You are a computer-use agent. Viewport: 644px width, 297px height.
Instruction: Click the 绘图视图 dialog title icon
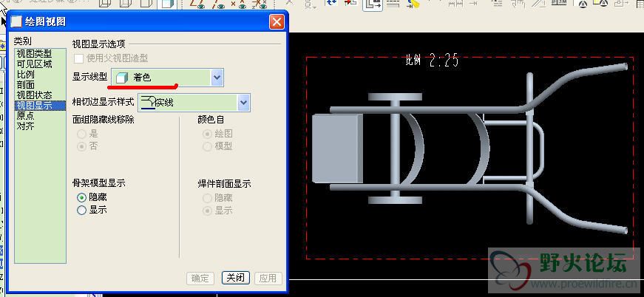(x=16, y=21)
